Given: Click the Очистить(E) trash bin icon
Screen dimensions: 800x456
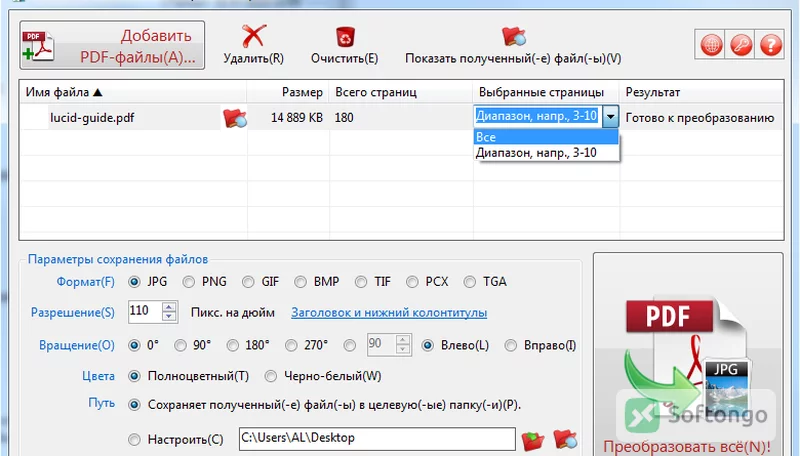Looking at the screenshot, I should coord(345,37).
